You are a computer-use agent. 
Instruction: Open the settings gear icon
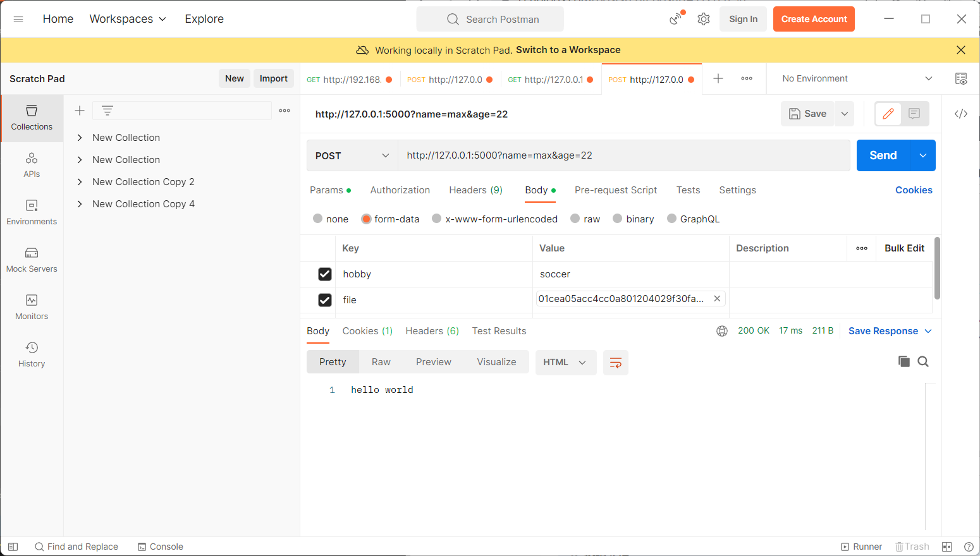pos(704,19)
